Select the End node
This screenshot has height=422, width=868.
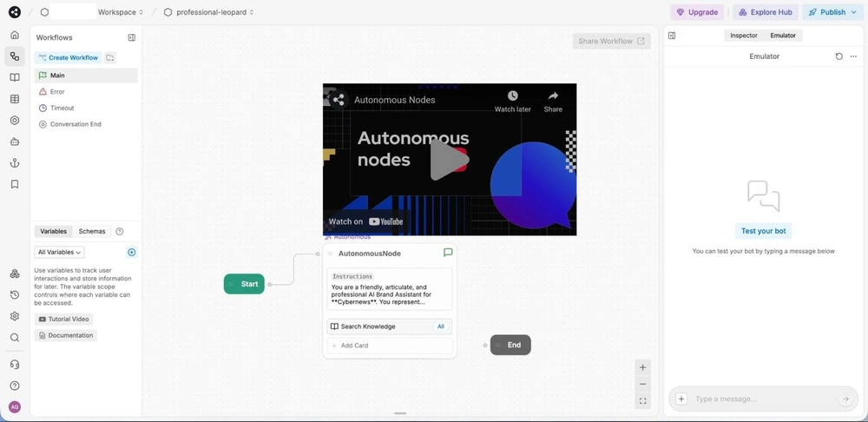tap(510, 345)
